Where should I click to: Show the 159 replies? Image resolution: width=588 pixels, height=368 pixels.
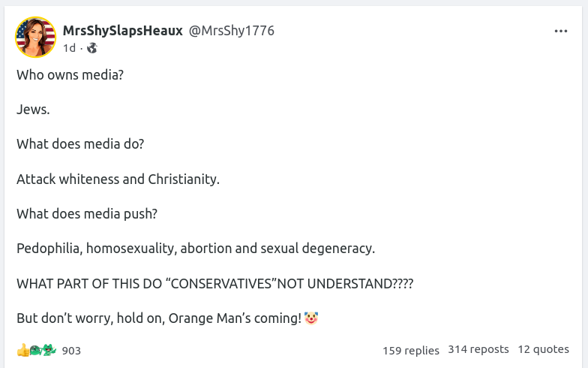[411, 350]
